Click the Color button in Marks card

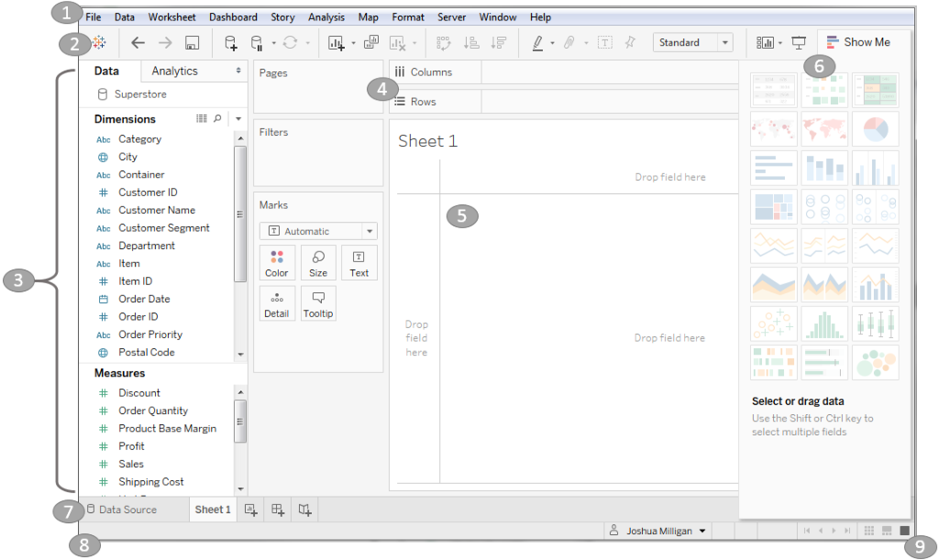point(276,263)
